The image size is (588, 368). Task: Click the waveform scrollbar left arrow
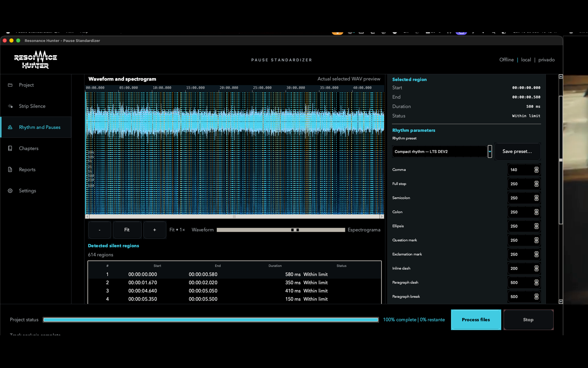[x=87, y=216]
